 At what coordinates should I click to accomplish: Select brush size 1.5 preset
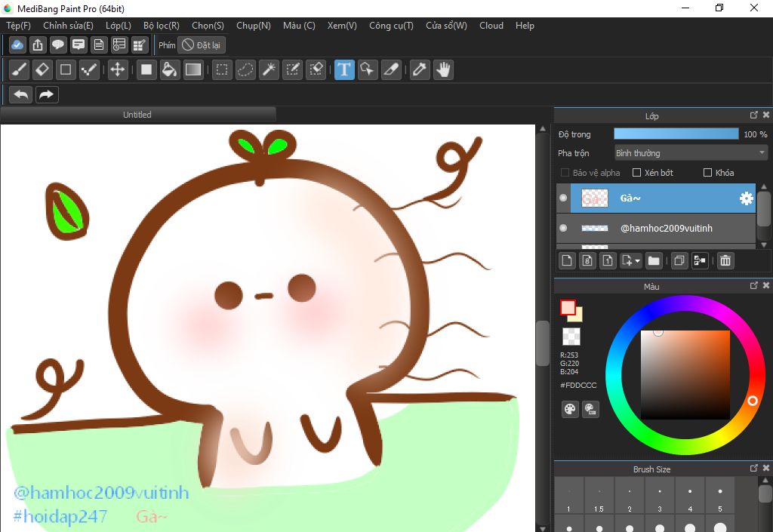pyautogui.click(x=599, y=496)
